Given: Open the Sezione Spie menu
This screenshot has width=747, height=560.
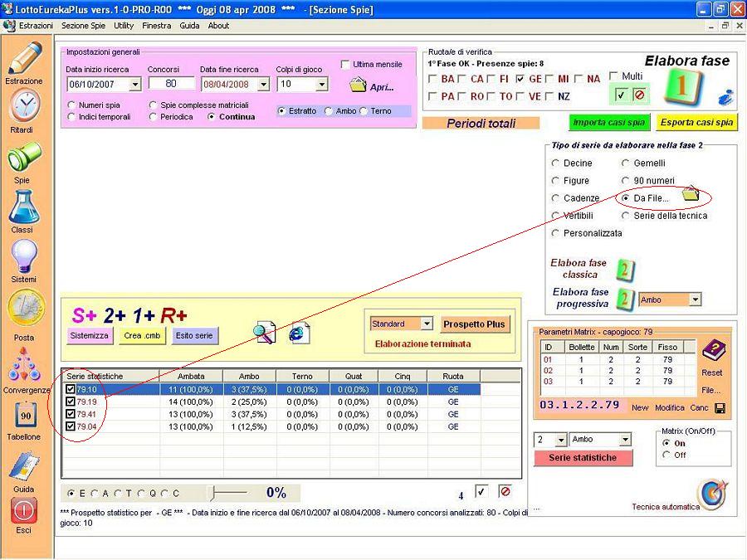Looking at the screenshot, I should point(83,26).
